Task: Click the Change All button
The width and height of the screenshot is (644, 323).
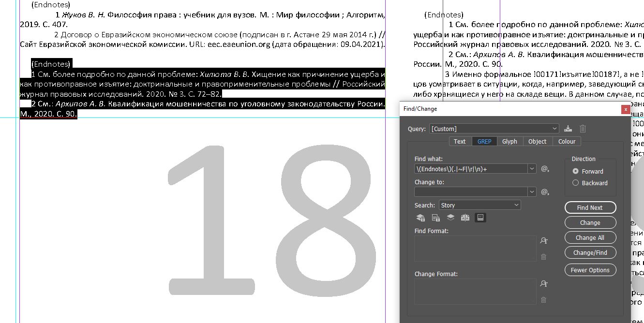Action: click(590, 237)
